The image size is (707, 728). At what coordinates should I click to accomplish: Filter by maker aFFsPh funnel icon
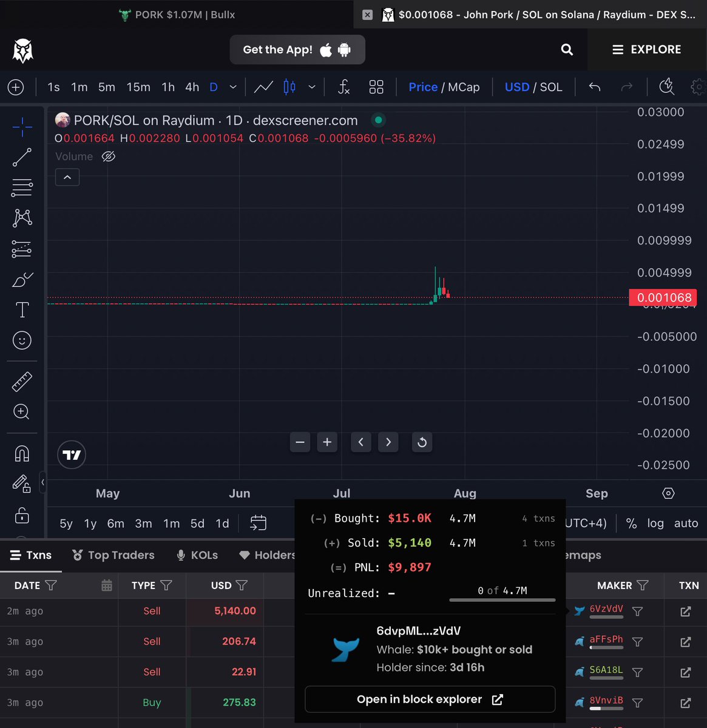(x=637, y=642)
